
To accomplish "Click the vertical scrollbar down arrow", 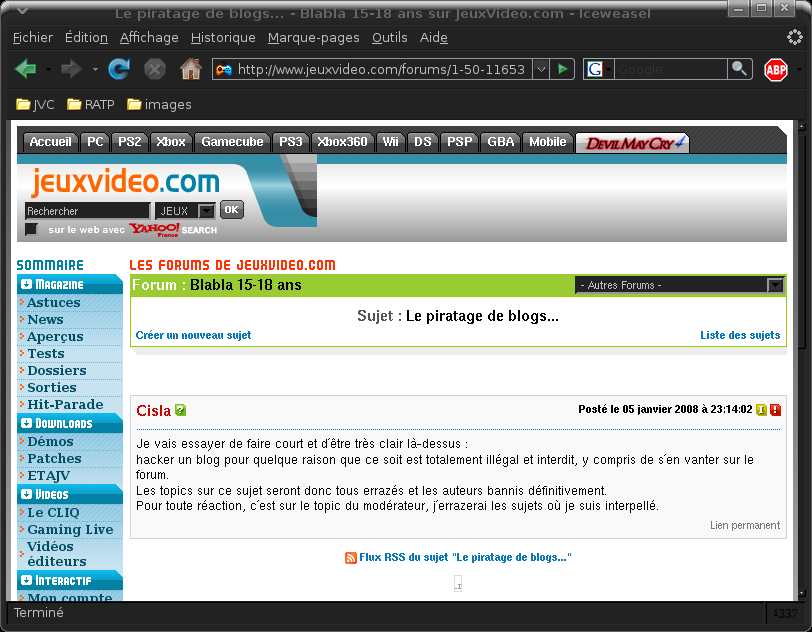I will pos(802,594).
